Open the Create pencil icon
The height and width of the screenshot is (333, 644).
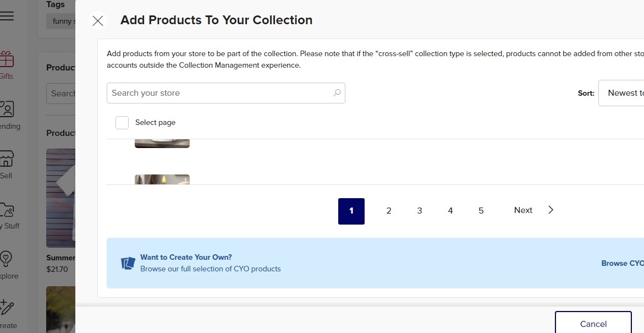7,308
